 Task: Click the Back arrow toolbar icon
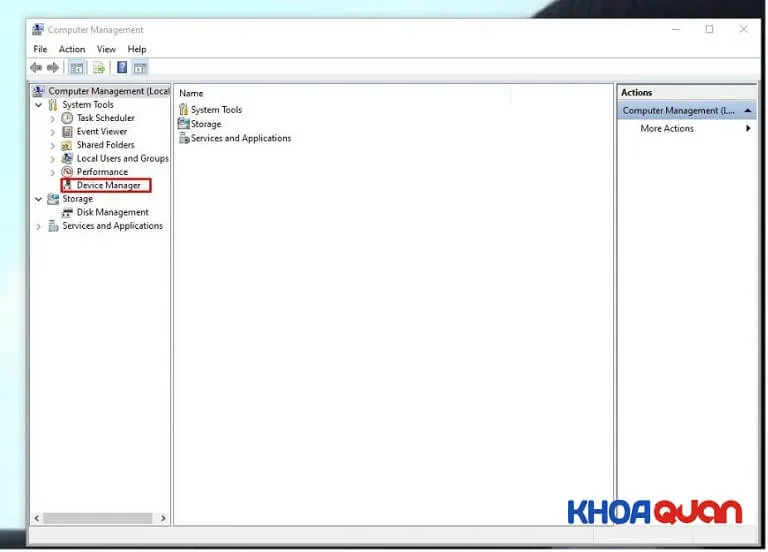coord(36,68)
